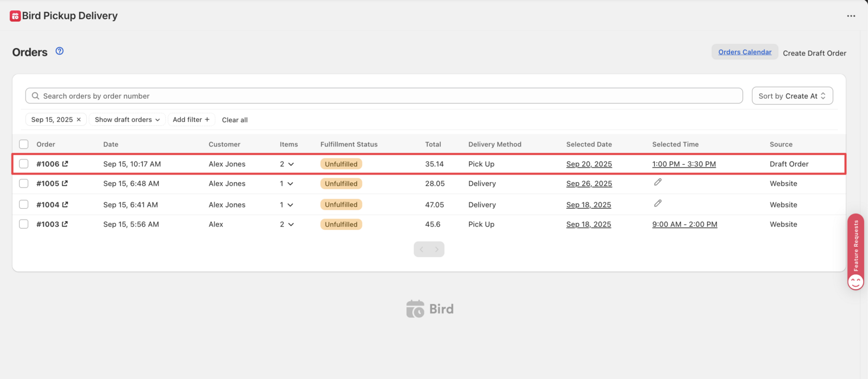
Task: Click date Sep 15, 6:48 AM
Action: click(131, 183)
